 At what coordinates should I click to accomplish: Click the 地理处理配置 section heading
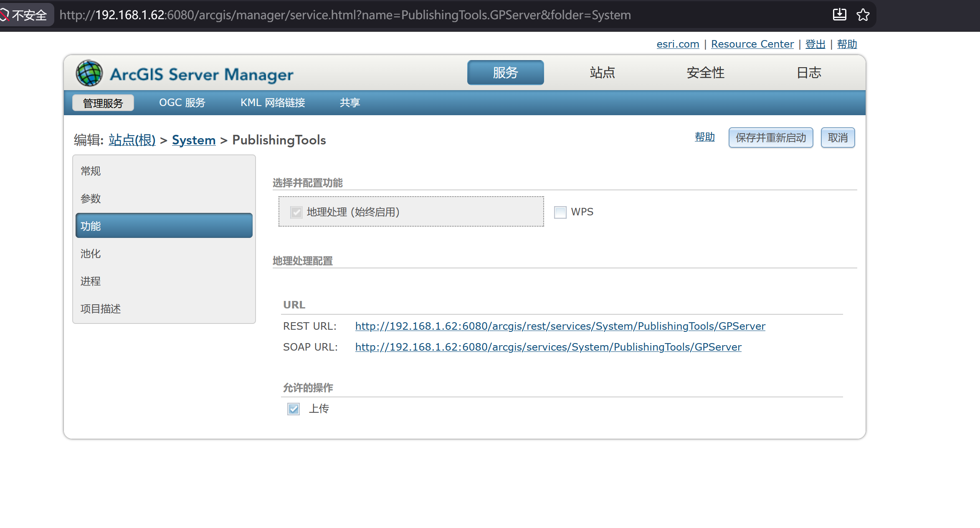(303, 261)
